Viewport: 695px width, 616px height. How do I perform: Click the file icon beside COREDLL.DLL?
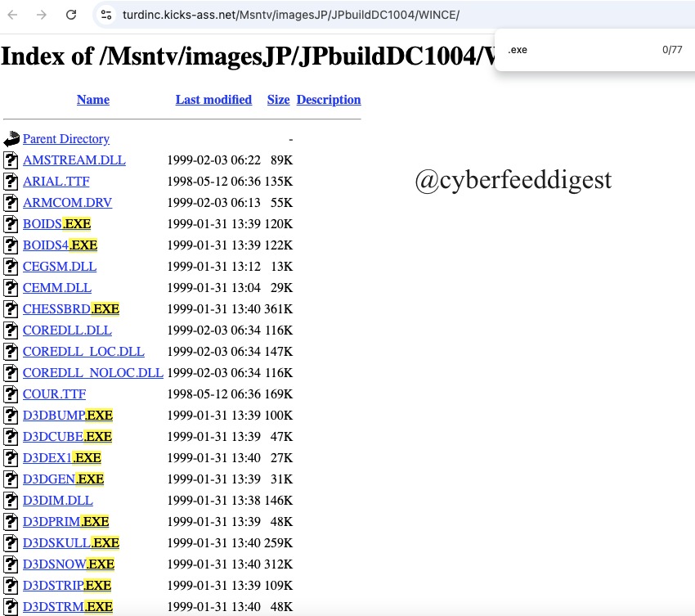[x=11, y=330]
